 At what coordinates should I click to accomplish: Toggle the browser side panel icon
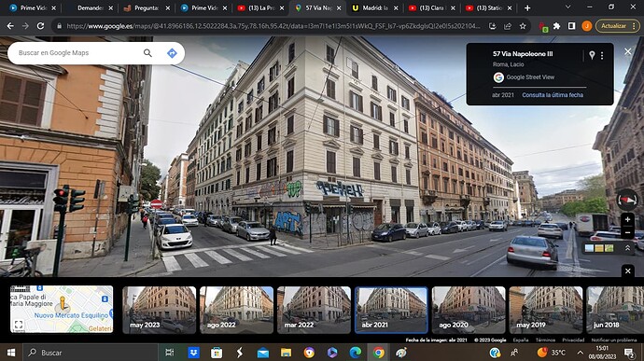[571, 26]
